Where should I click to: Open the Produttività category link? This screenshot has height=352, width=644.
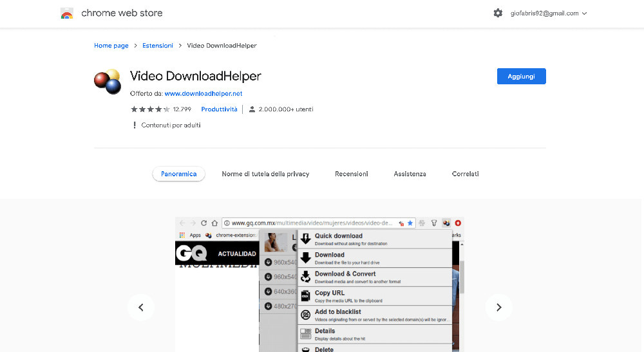(x=220, y=109)
